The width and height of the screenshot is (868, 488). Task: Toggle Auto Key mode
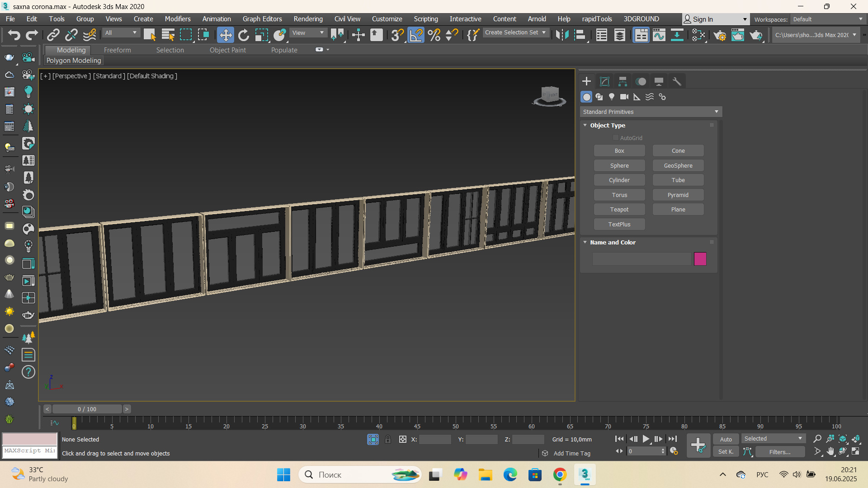[x=726, y=439]
